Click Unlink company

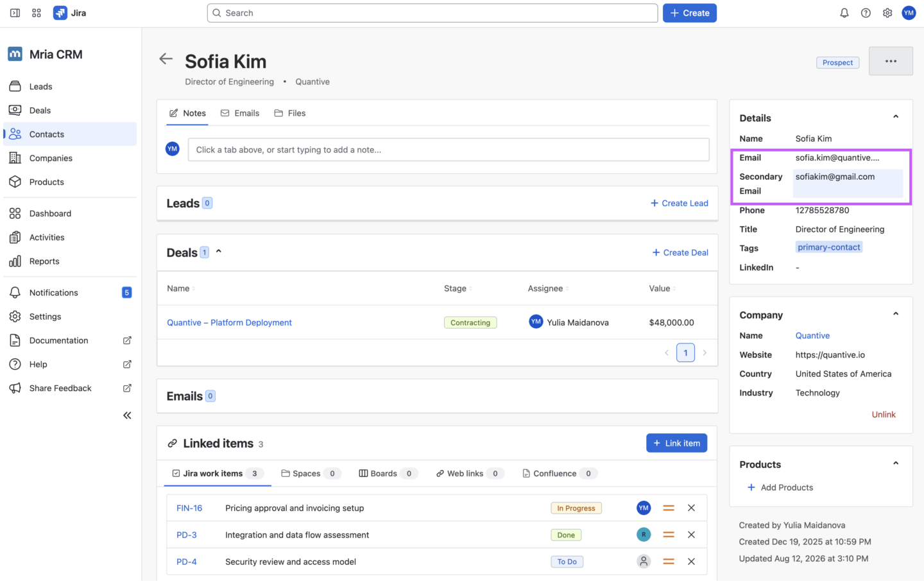pos(884,415)
